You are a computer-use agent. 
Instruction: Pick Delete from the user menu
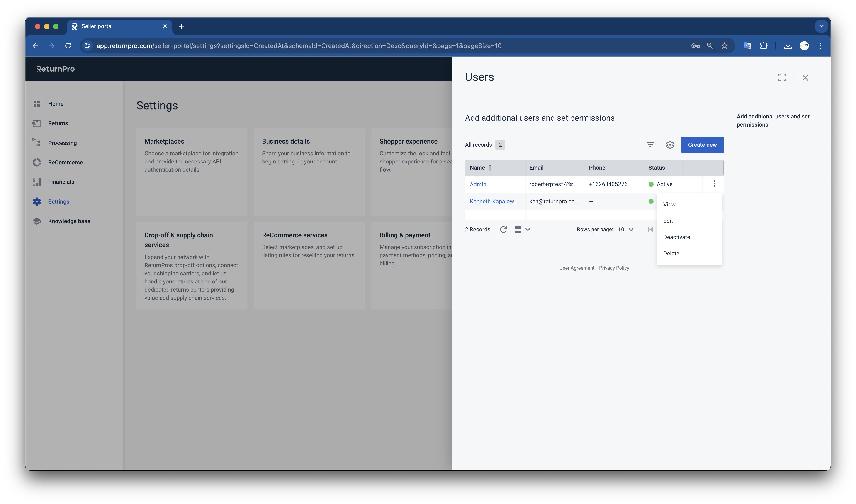click(671, 253)
